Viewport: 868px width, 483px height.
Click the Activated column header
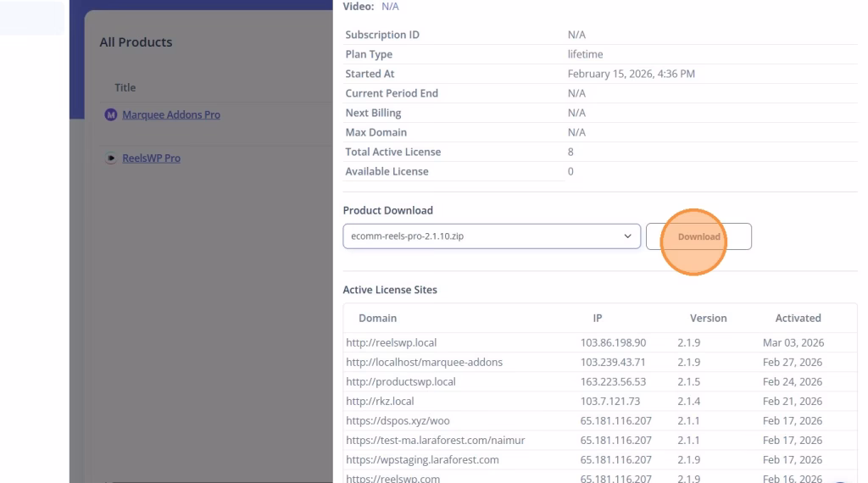pos(798,318)
